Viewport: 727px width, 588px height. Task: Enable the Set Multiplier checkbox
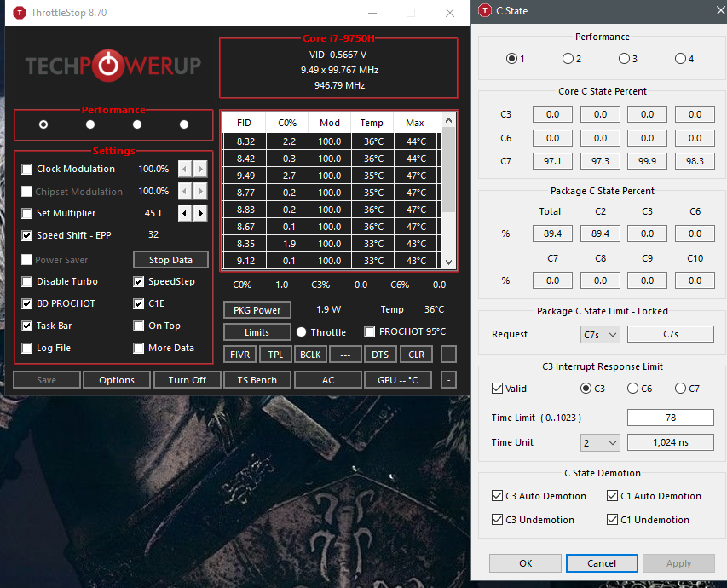[27, 213]
